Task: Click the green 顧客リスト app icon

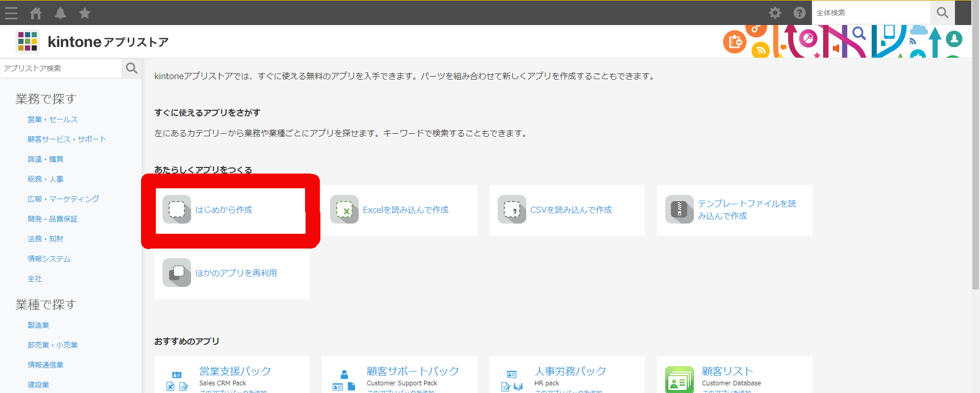Action: pos(680,380)
